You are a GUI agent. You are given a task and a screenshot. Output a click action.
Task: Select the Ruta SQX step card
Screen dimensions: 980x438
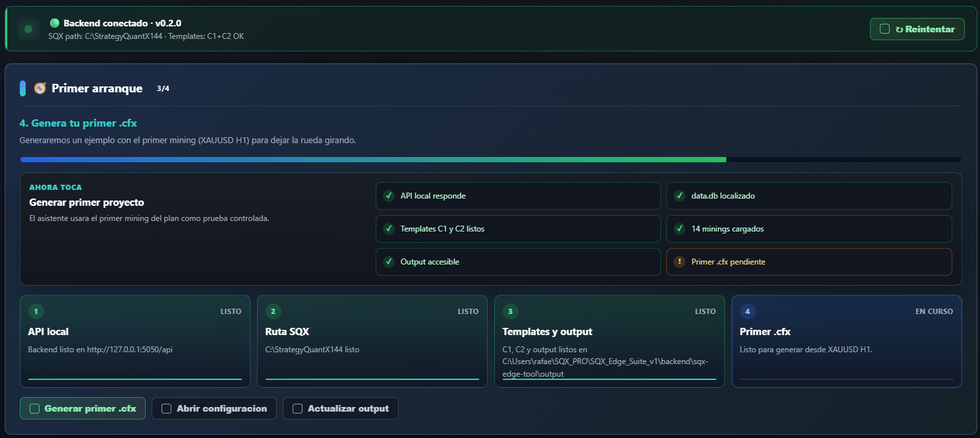(x=372, y=341)
